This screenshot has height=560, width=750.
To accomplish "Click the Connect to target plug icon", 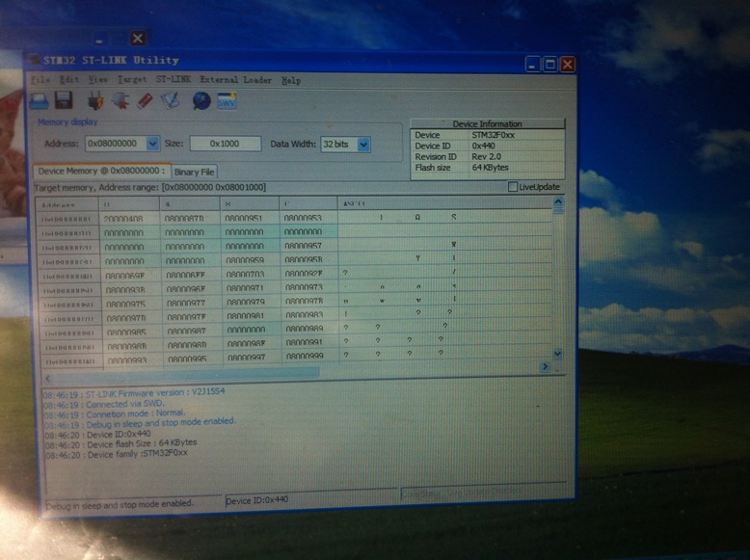I will 95,101.
